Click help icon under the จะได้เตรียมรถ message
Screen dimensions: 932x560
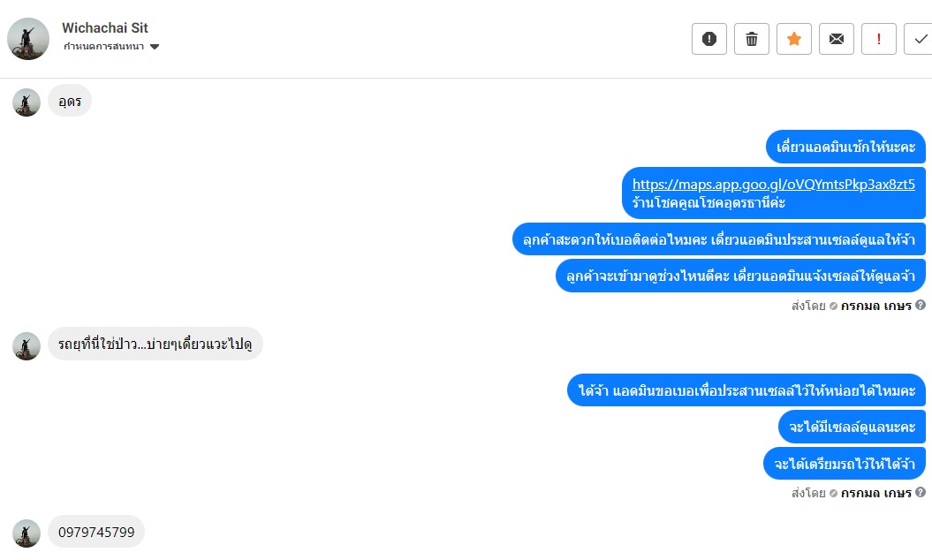921,493
